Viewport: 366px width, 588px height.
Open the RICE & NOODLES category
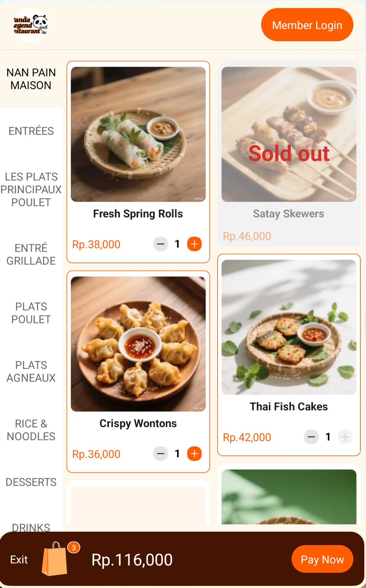31,430
